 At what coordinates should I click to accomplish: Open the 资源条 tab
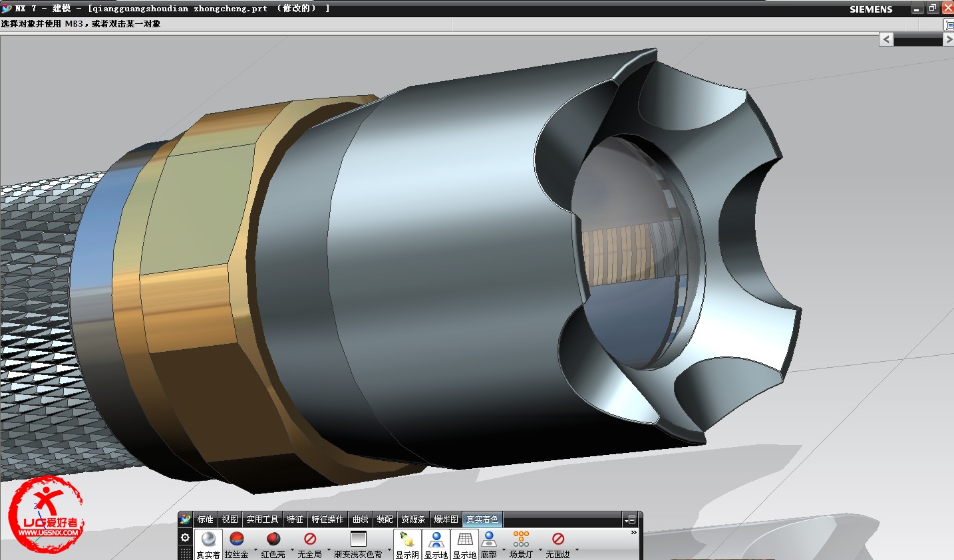click(x=413, y=519)
